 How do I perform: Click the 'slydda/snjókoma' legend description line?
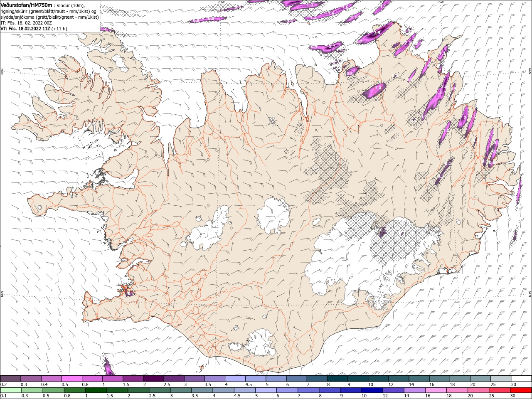(x=49, y=17)
